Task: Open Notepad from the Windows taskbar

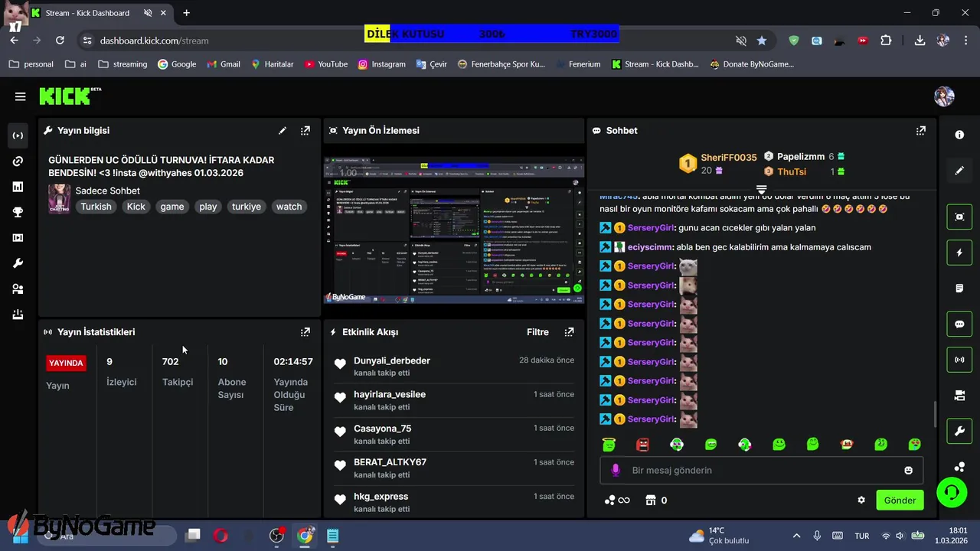Action: coord(332,536)
